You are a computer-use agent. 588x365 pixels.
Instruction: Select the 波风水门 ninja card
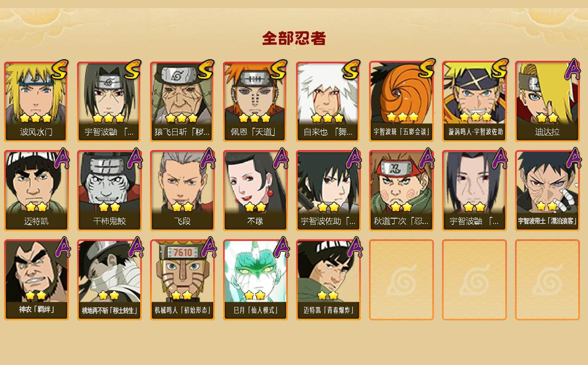tap(36, 101)
